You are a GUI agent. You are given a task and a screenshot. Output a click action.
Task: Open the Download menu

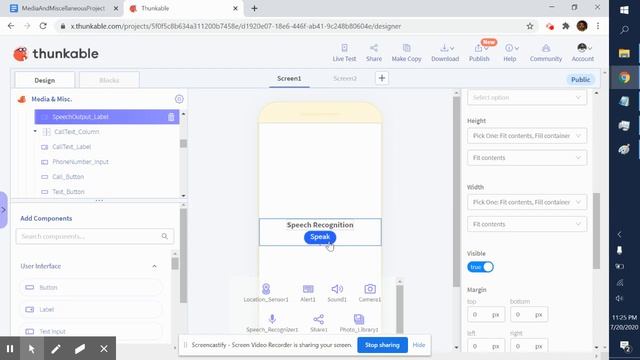445,53
